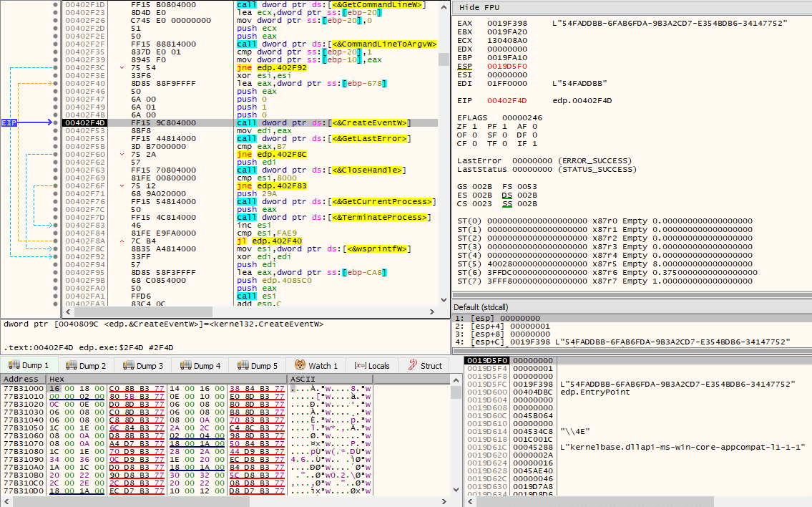Click dump pane horizontal scroll right arrow
812x507 pixels.
[444, 501]
